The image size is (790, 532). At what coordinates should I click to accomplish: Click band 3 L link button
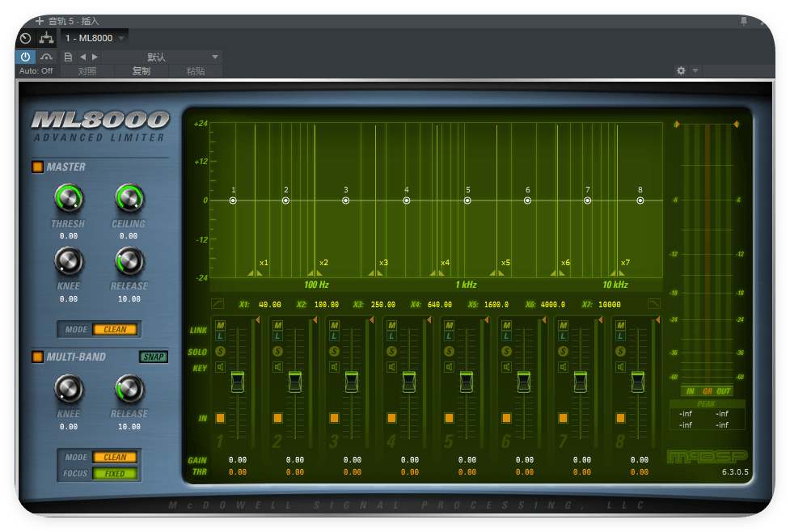click(x=335, y=336)
